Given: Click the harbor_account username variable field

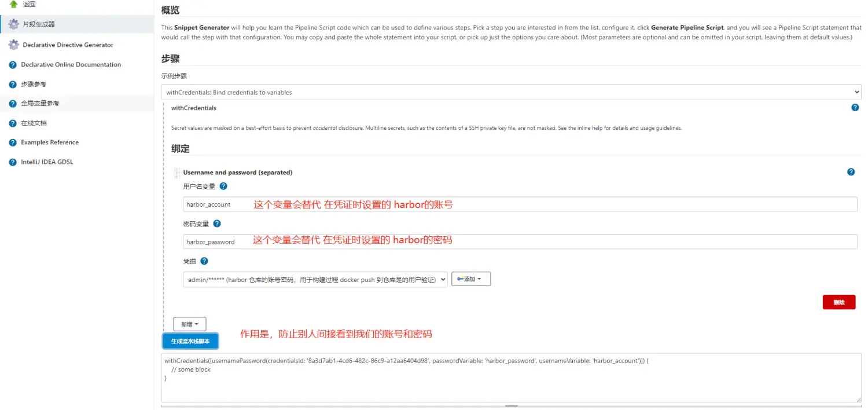Looking at the screenshot, I should coord(520,204).
